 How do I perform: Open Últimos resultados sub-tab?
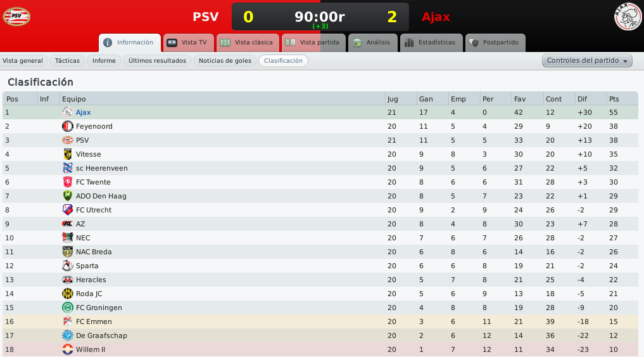(x=157, y=61)
